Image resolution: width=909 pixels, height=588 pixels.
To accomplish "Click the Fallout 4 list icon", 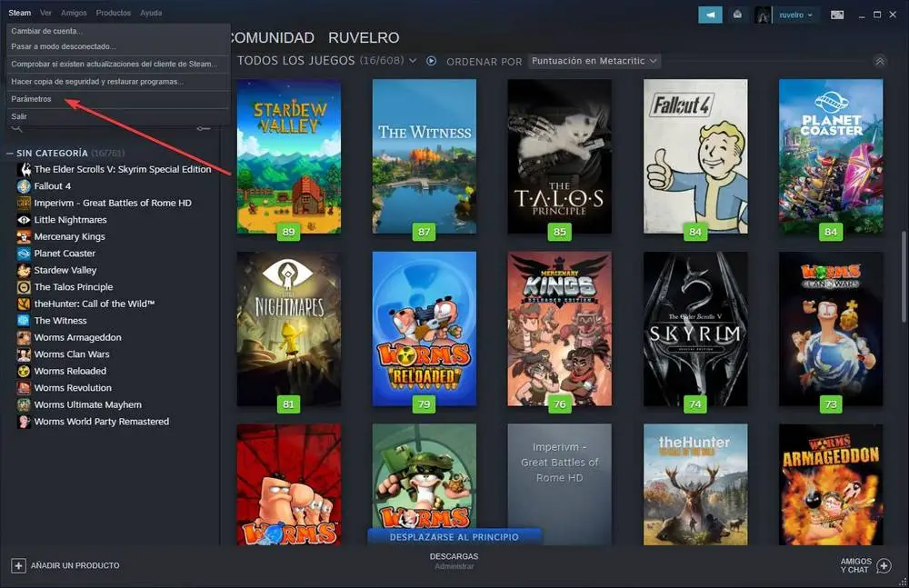I will [24, 186].
